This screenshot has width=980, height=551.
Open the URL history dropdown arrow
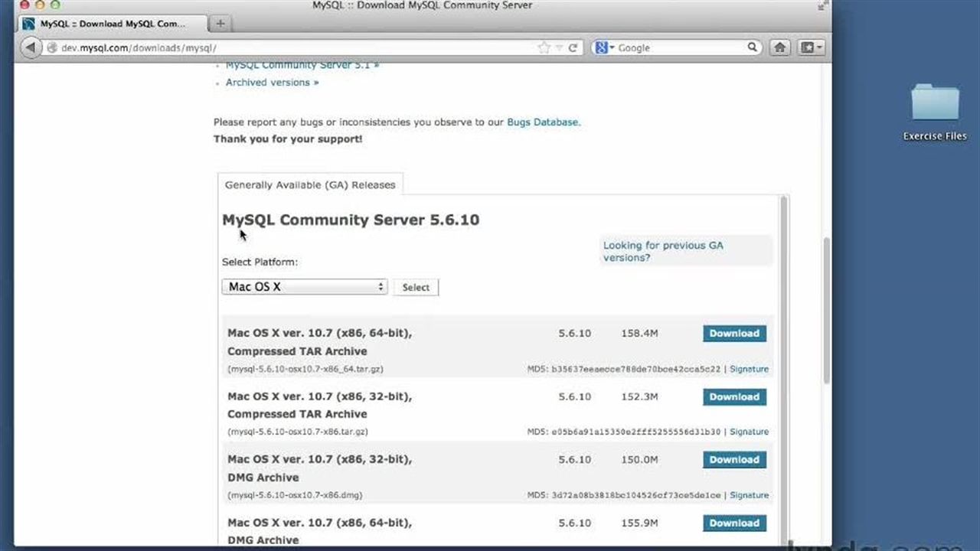[x=559, y=47]
